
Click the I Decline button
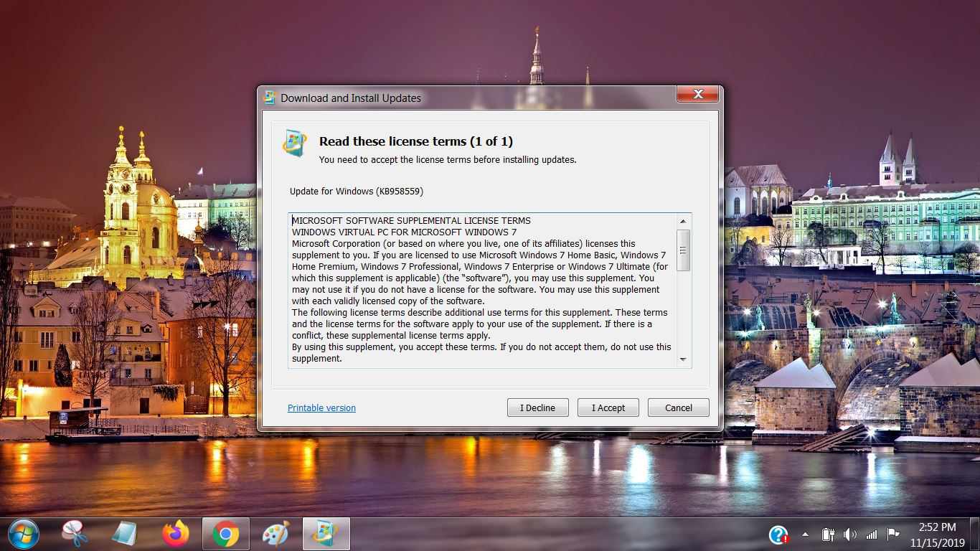[x=537, y=408]
